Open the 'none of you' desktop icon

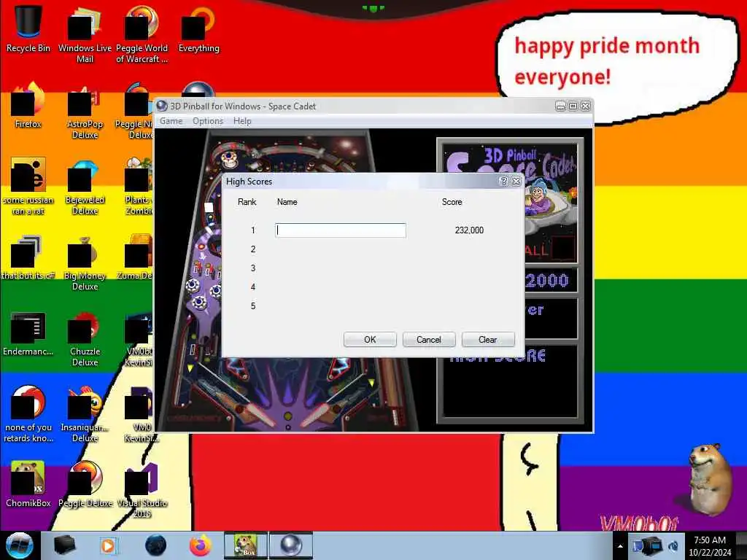[x=28, y=413]
